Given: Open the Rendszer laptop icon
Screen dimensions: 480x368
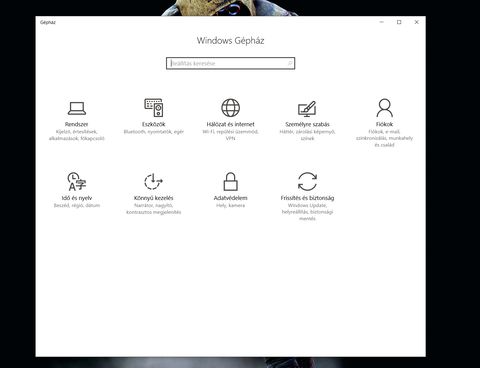Looking at the screenshot, I should pos(77,108).
